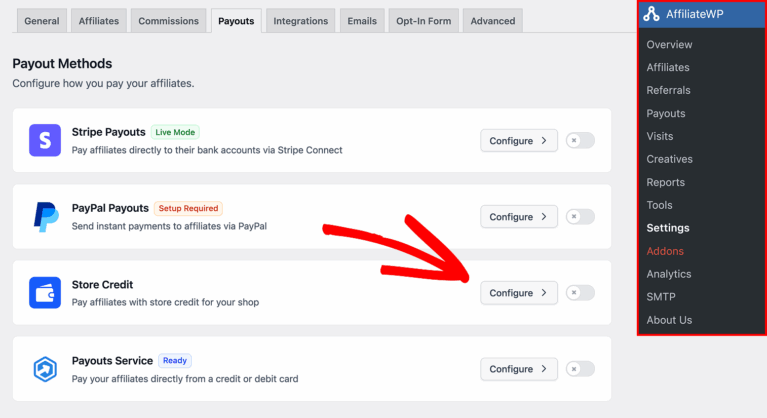This screenshot has width=767, height=418.
Task: Open Configure for Stripe Payouts
Action: click(x=519, y=140)
